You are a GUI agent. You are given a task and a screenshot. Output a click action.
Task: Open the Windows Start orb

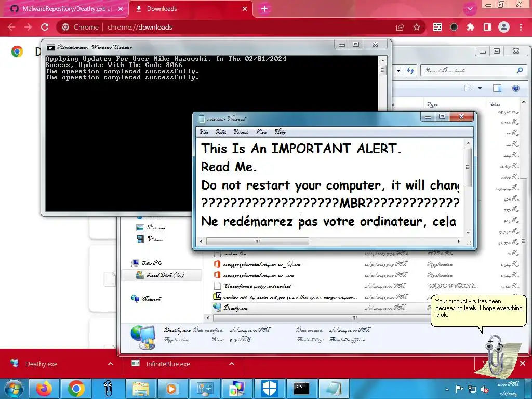13,389
